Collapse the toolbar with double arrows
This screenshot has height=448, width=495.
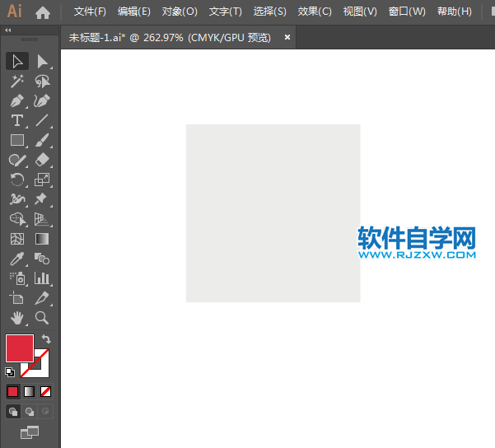click(x=8, y=30)
